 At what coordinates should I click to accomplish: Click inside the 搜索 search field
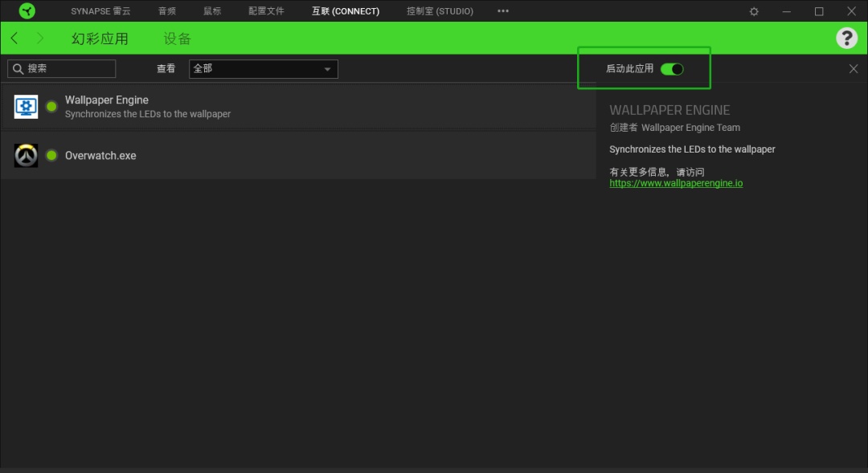pyautogui.click(x=68, y=69)
